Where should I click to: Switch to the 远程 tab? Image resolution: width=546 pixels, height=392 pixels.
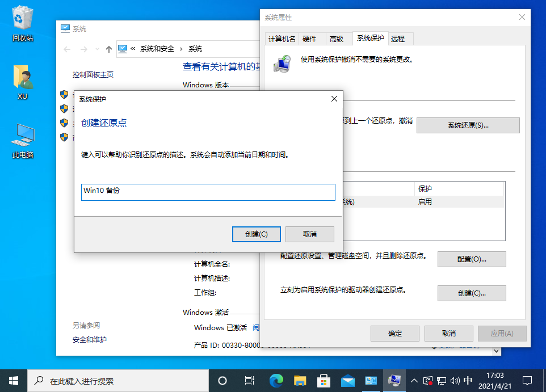click(397, 38)
